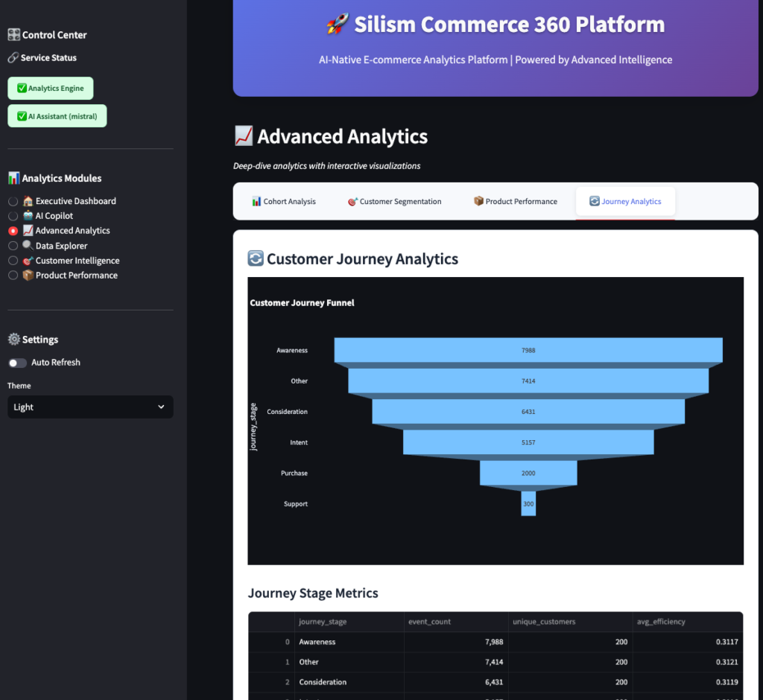Click the journey_stage column header in metrics table
The width and height of the screenshot is (763, 700).
click(x=323, y=622)
